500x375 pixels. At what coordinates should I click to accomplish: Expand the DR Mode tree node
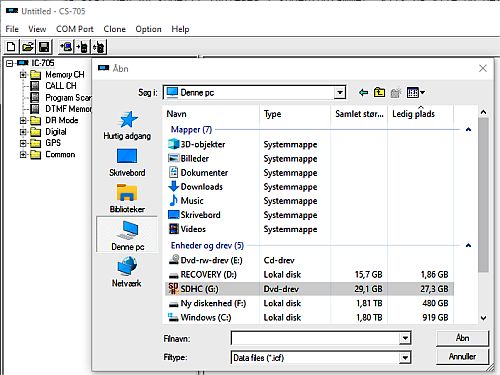click(23, 120)
